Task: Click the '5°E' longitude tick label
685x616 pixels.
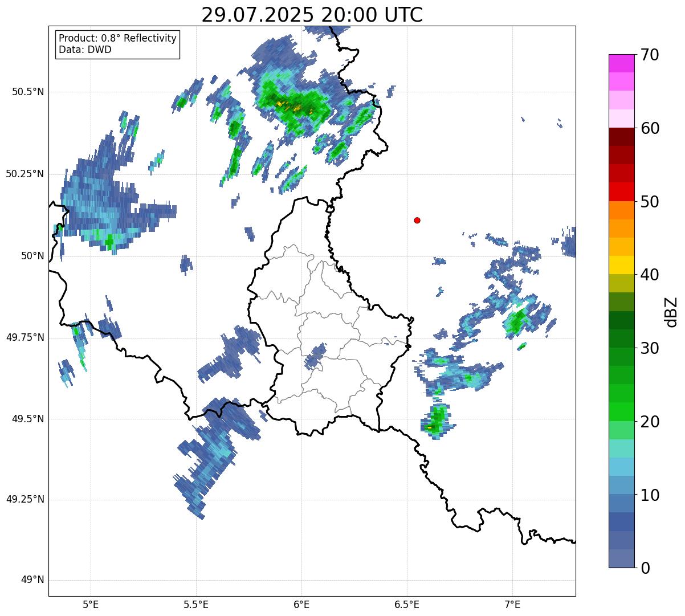Action: coord(91,605)
